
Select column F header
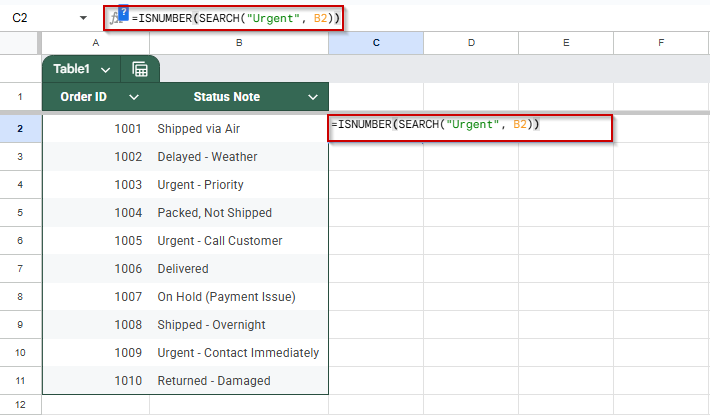point(661,43)
